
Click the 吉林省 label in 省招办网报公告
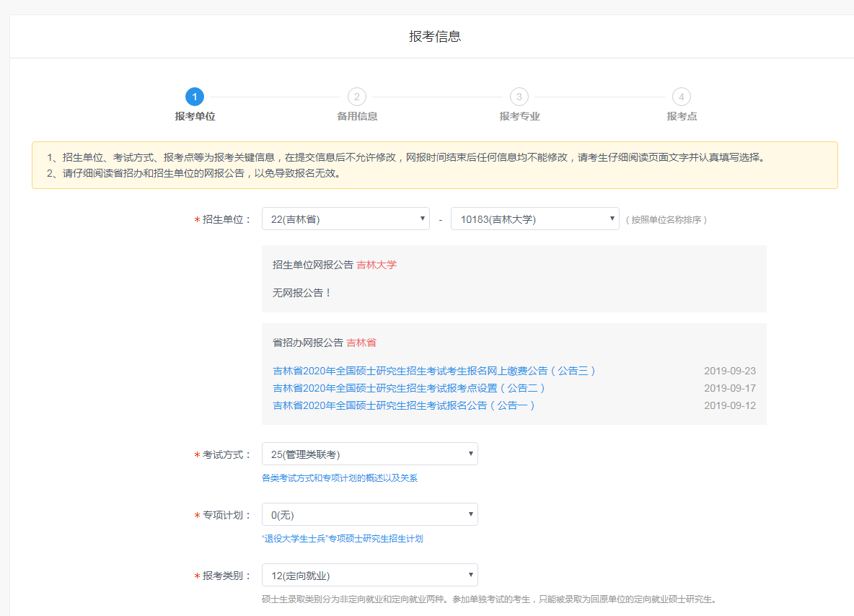361,343
